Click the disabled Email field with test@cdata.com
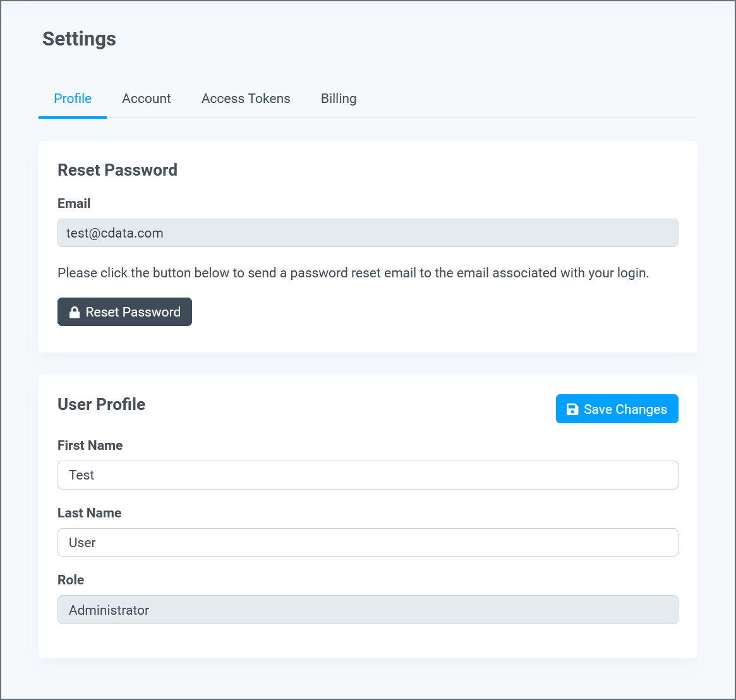This screenshot has width=736, height=700. tap(368, 233)
